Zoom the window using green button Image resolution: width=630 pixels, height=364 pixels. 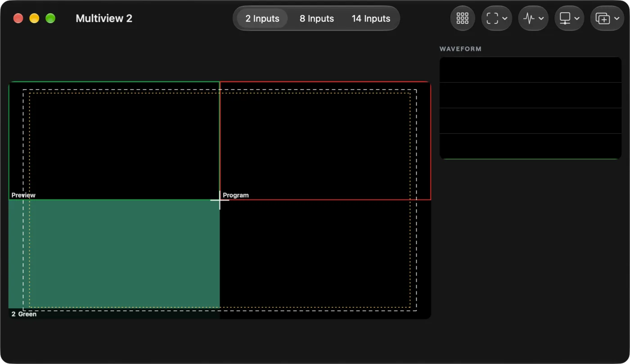50,18
